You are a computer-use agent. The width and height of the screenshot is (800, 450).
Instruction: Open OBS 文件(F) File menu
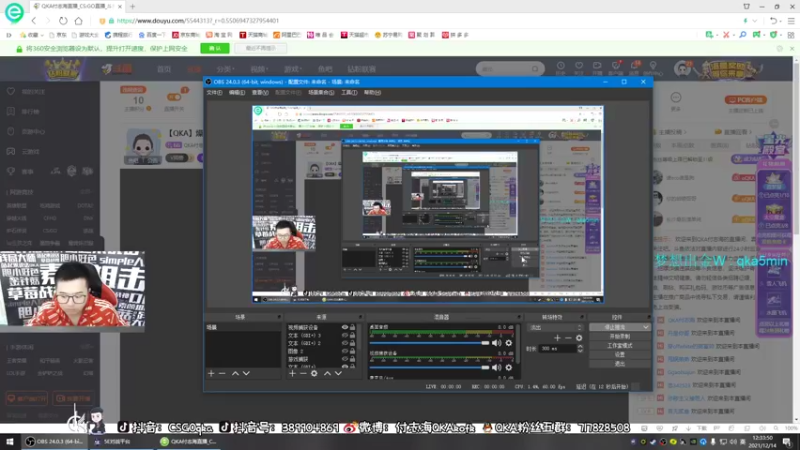pos(214,93)
